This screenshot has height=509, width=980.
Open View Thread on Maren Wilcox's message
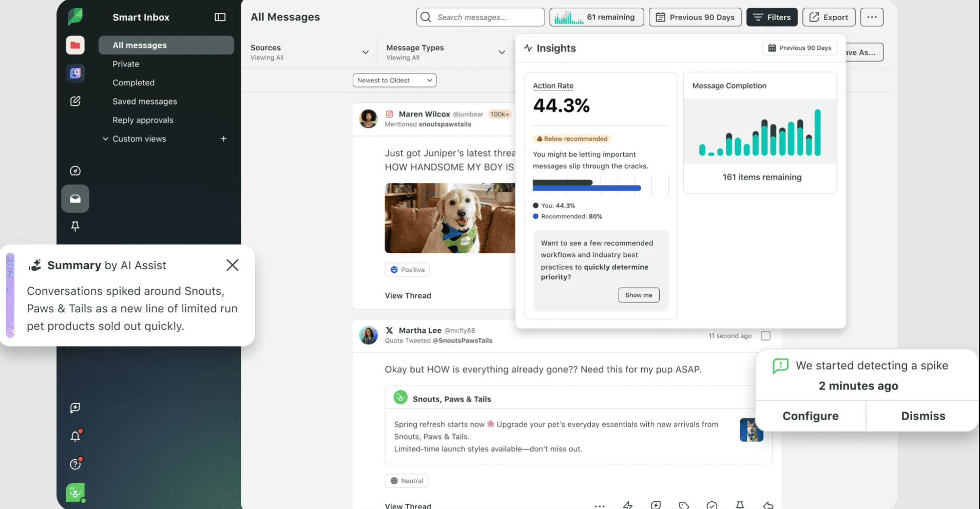click(x=408, y=295)
